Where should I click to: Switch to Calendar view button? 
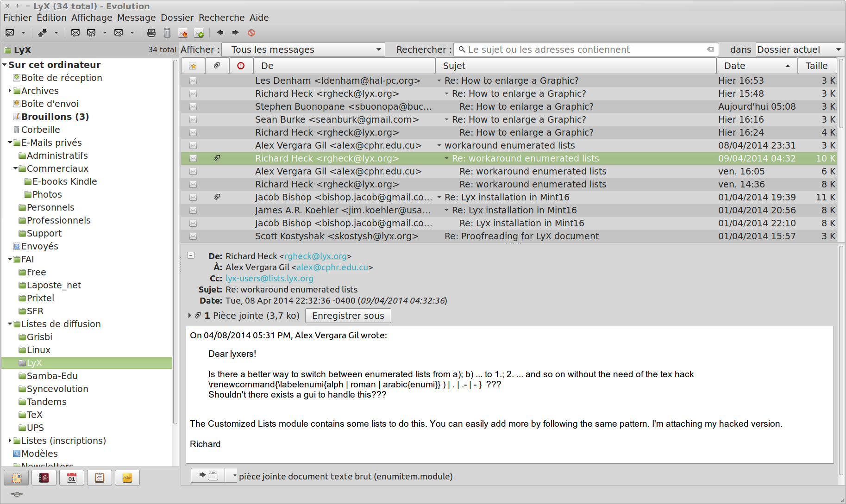pyautogui.click(x=72, y=478)
